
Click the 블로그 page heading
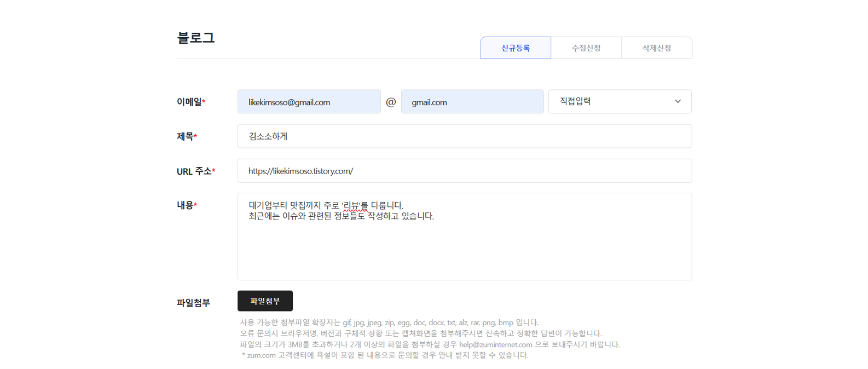(195, 38)
